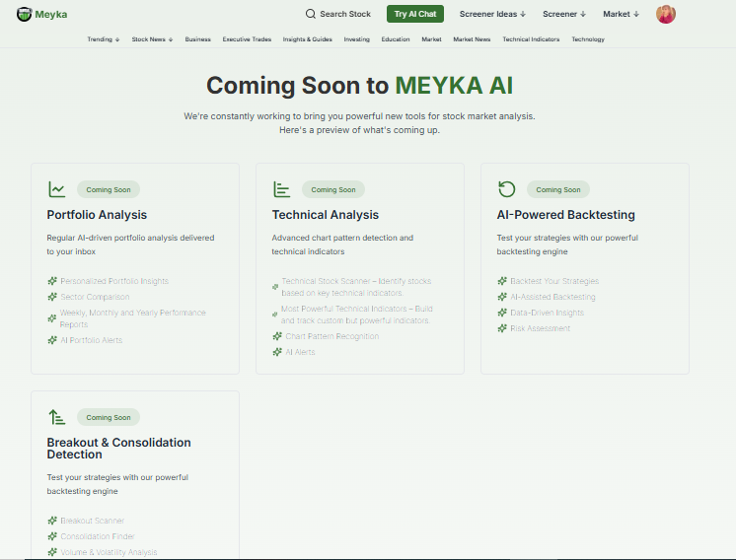The height and width of the screenshot is (560, 736).
Task: Click the Try AI Chat button
Action: click(x=415, y=14)
